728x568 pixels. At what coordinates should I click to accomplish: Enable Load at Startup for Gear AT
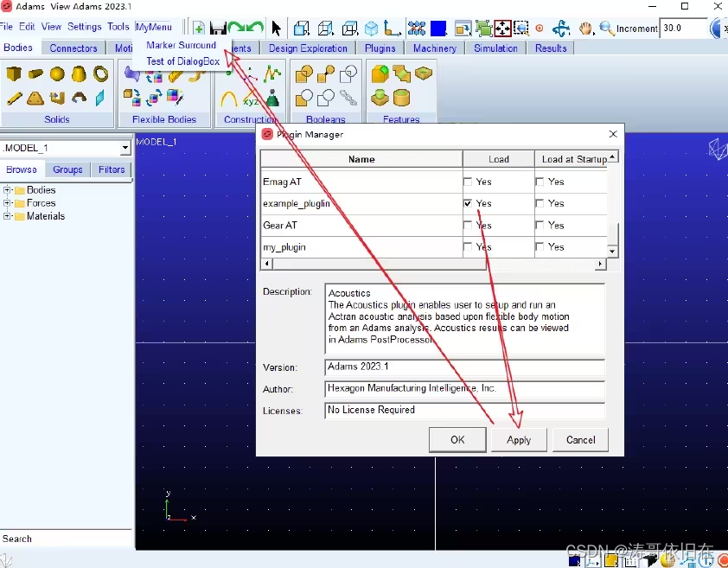[540, 226]
